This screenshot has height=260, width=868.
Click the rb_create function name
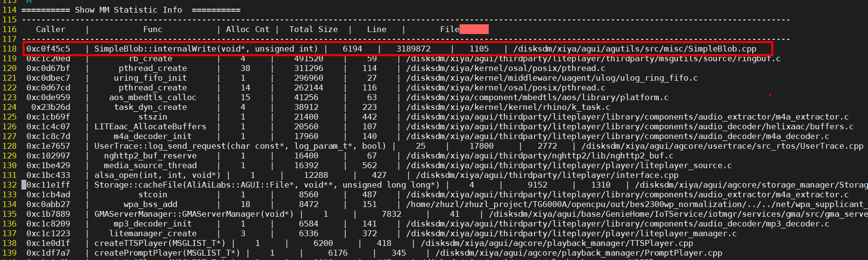150,58
